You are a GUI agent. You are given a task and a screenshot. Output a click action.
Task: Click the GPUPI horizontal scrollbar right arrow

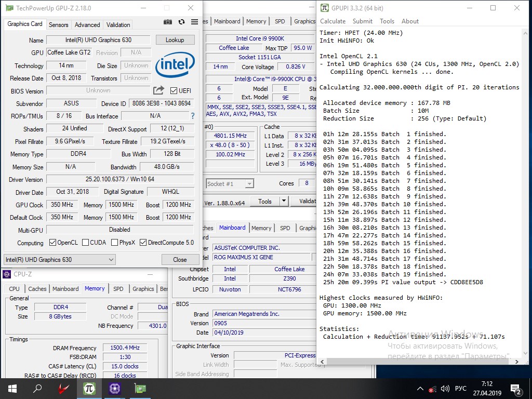(x=517, y=362)
